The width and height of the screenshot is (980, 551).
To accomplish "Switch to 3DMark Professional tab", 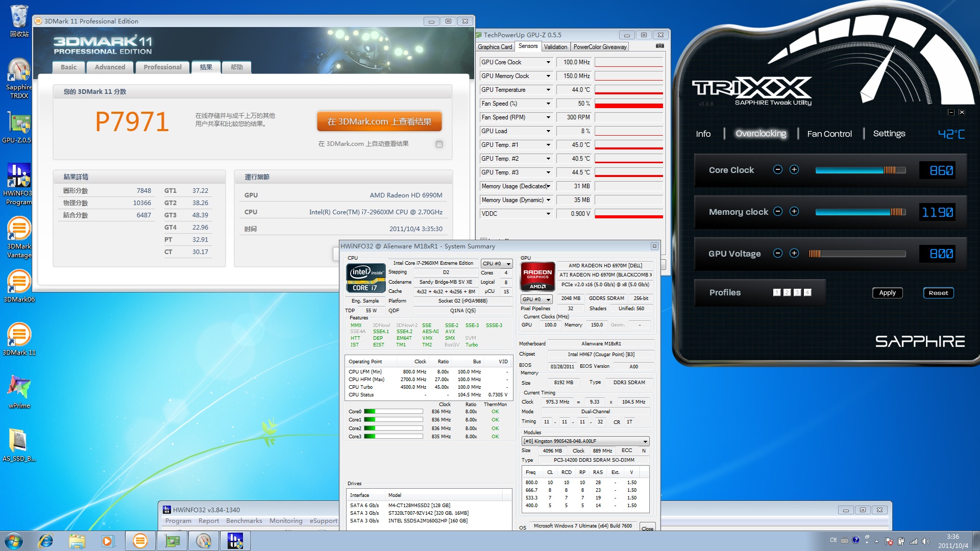I will [162, 67].
